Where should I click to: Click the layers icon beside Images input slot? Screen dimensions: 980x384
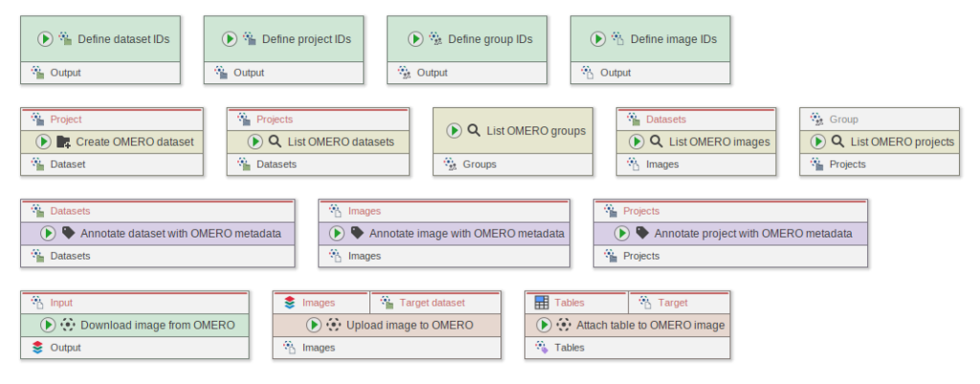pos(290,303)
